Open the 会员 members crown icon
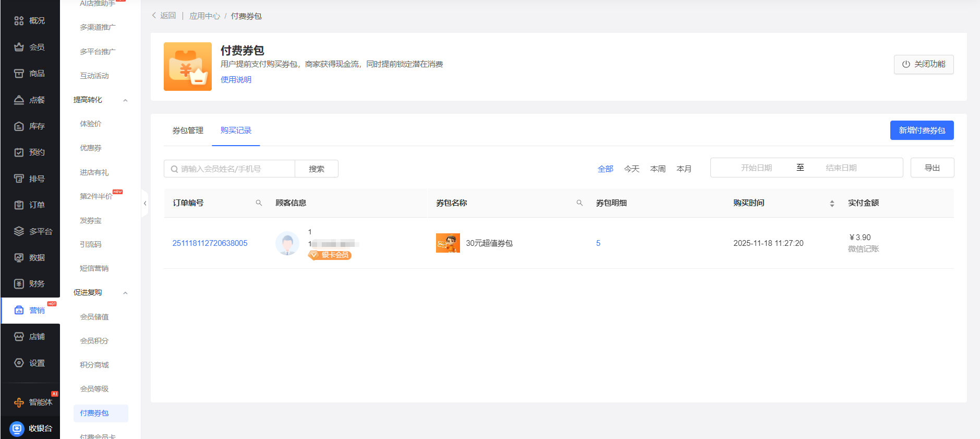Viewport: 980px width, 439px height. pyautogui.click(x=19, y=47)
